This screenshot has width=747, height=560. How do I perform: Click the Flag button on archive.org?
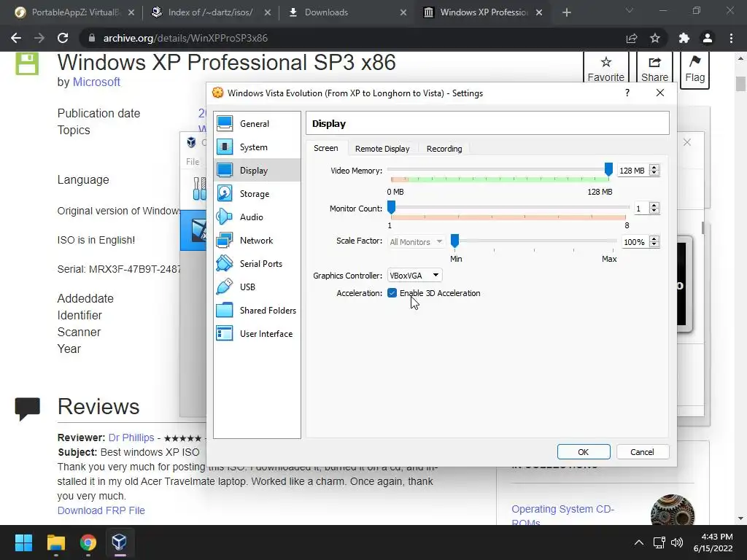click(x=694, y=69)
